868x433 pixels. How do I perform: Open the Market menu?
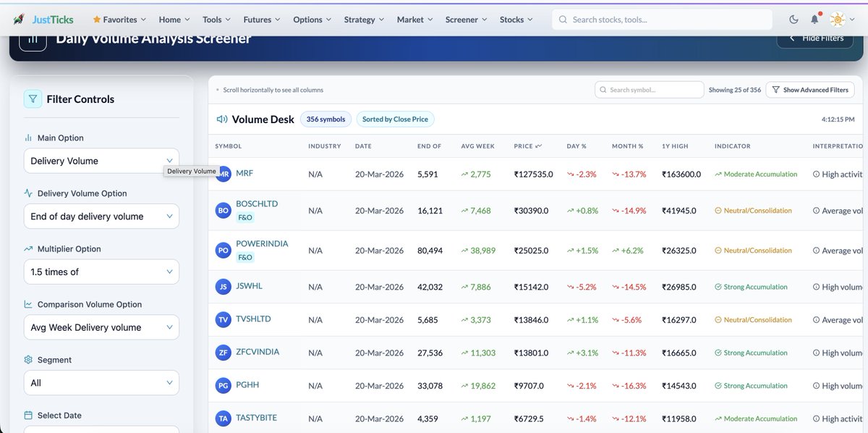(x=415, y=20)
